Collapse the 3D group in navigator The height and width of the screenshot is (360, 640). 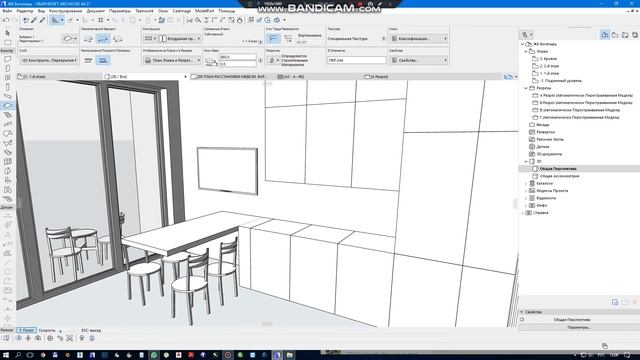point(526,162)
